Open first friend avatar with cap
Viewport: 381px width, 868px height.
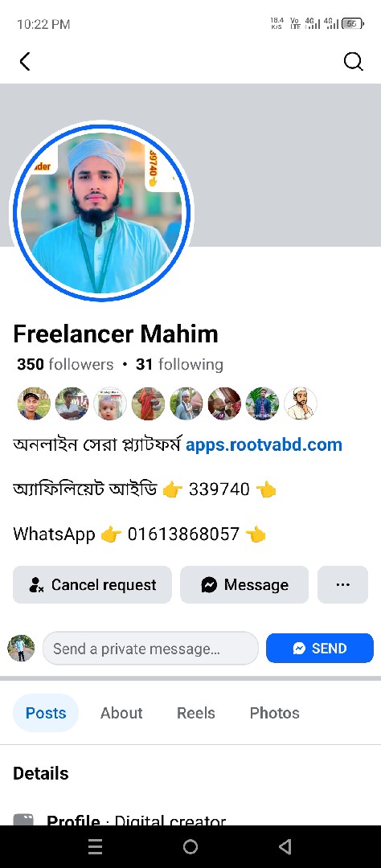tap(34, 403)
